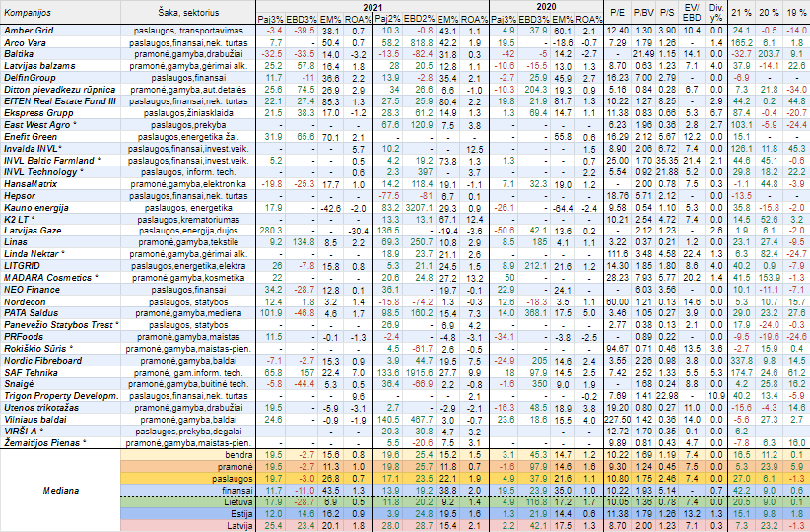
Task: Select the Ekspress Grupp cell
Action: click(x=60, y=113)
